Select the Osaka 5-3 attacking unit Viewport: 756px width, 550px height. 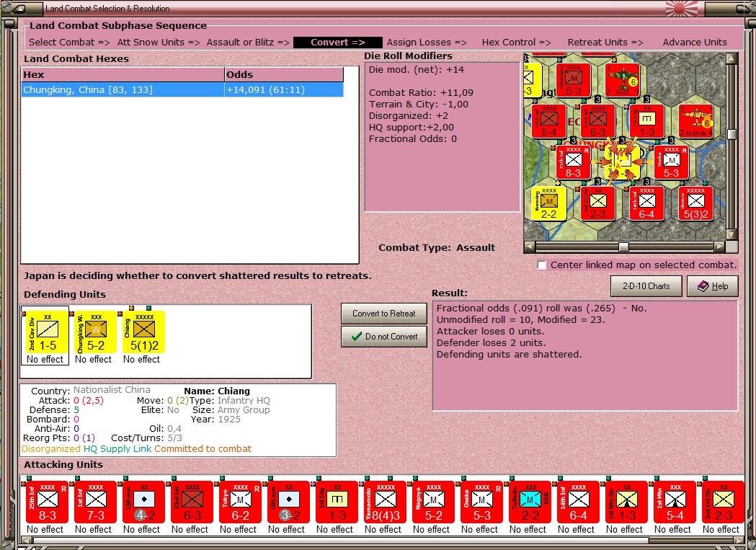(x=481, y=502)
